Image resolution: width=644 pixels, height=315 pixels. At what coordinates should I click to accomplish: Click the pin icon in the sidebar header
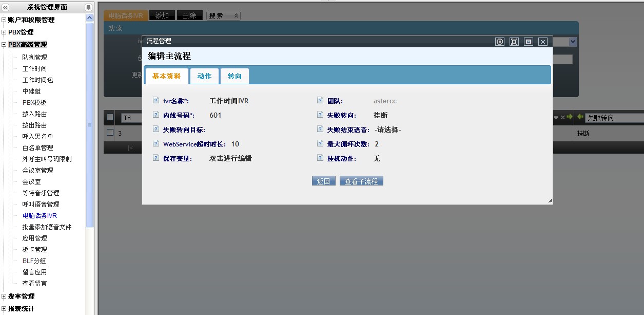[88, 7]
